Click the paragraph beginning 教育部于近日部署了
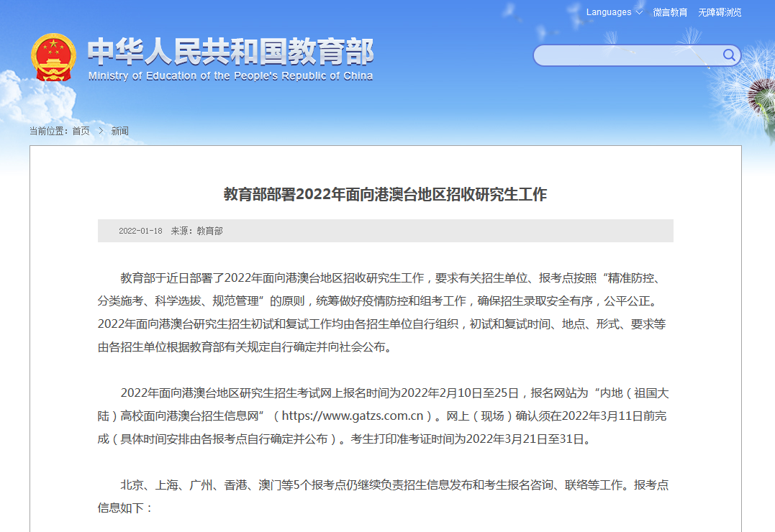The height and width of the screenshot is (532, 775). tap(381, 313)
